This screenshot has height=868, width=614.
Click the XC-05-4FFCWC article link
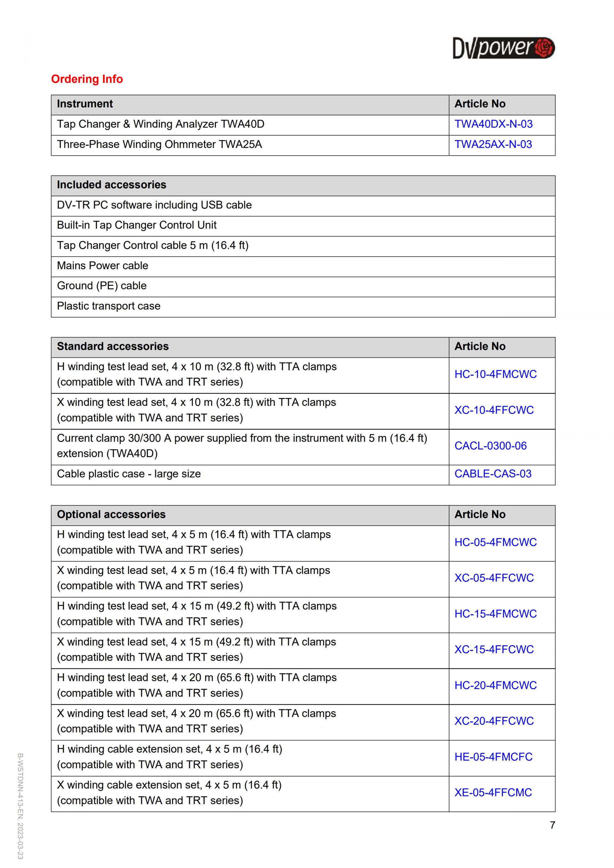pyautogui.click(x=494, y=578)
